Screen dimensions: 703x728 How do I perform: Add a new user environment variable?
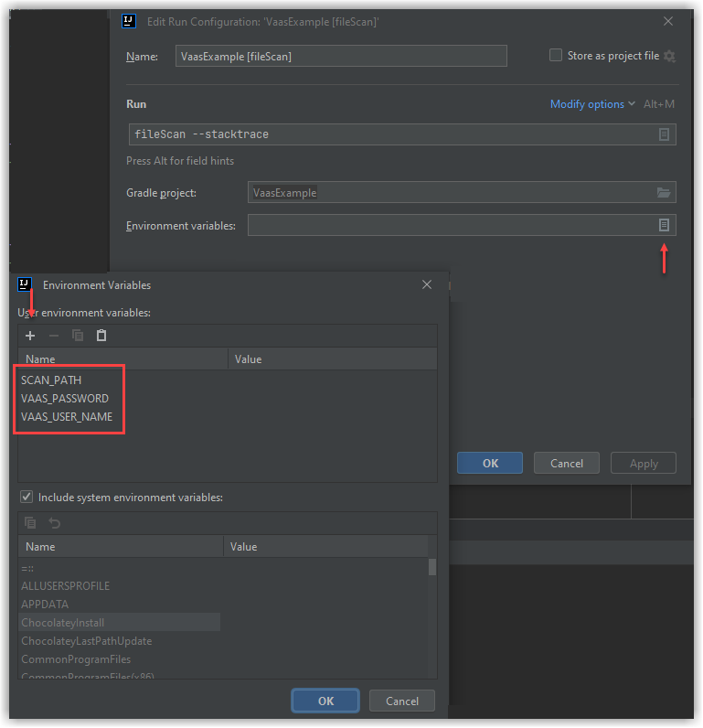click(30, 336)
